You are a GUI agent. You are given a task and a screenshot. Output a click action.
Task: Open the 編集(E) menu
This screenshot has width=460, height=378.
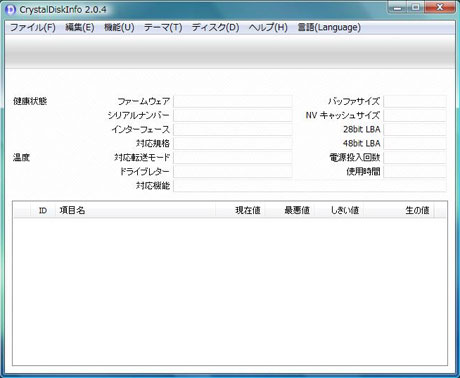80,27
